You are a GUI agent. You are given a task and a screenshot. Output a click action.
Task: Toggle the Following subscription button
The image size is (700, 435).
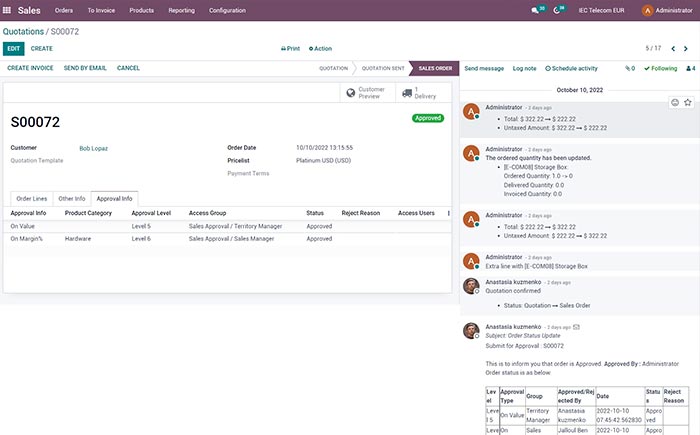661,68
